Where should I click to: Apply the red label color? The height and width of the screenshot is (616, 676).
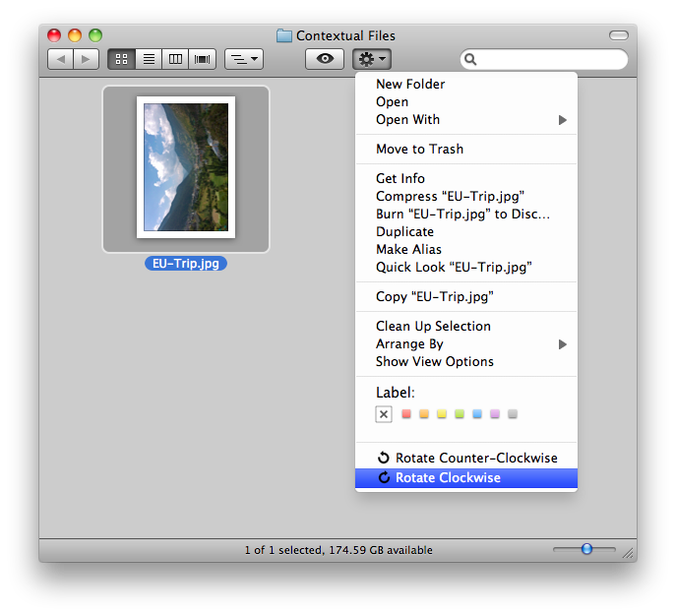pos(406,414)
